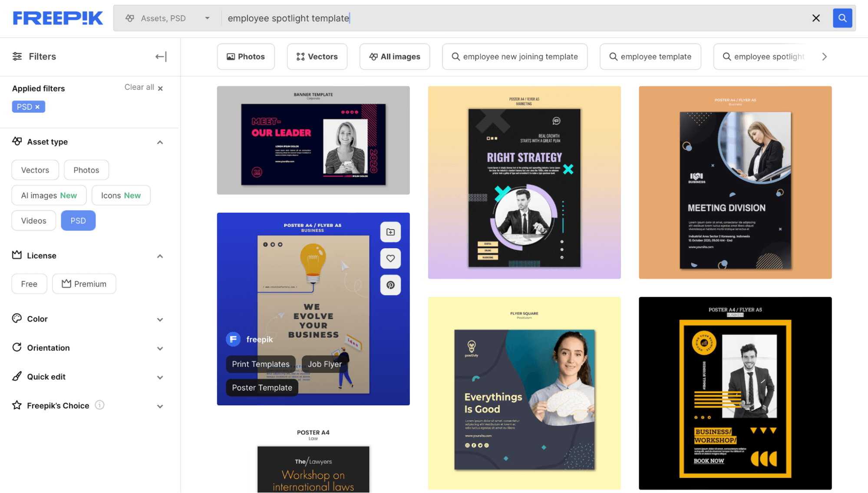This screenshot has height=493, width=868.
Task: Open the Freepik's Choice info icon
Action: point(99,405)
